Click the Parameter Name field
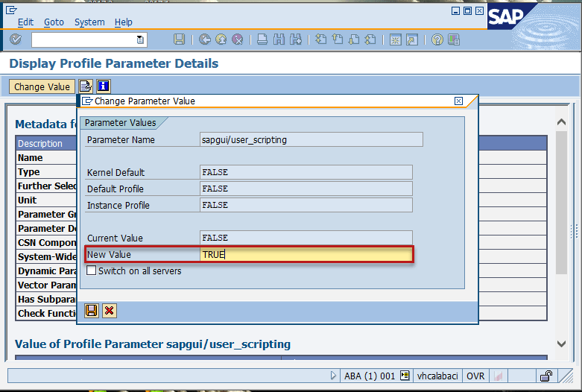The width and height of the screenshot is (582, 392). pyautogui.click(x=311, y=140)
